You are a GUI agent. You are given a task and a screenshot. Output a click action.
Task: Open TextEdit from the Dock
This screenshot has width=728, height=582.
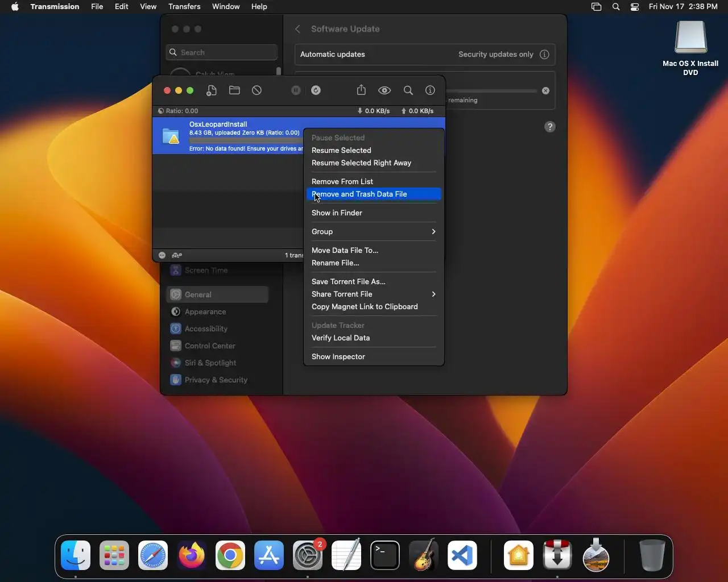[346, 555]
